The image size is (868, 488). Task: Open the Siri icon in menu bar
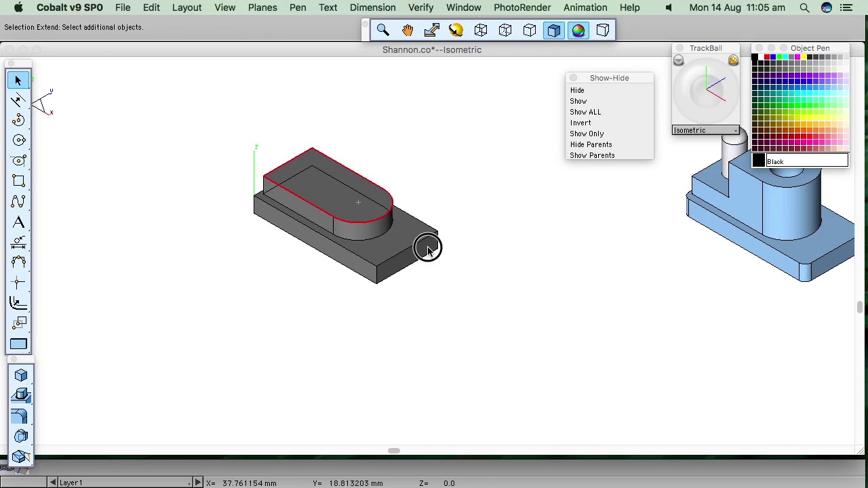pos(826,7)
